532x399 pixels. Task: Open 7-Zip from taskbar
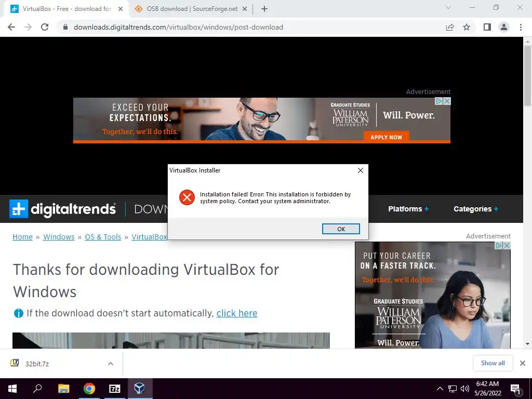(x=115, y=389)
